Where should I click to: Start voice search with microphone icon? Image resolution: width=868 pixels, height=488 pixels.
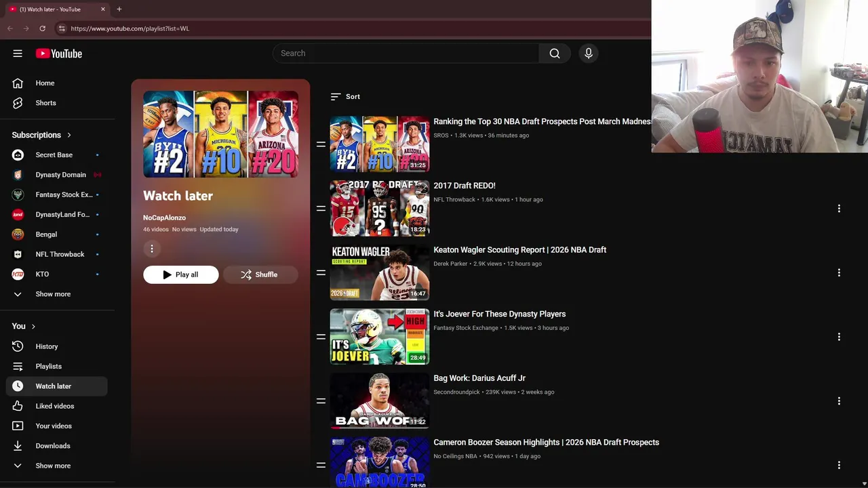(x=589, y=54)
